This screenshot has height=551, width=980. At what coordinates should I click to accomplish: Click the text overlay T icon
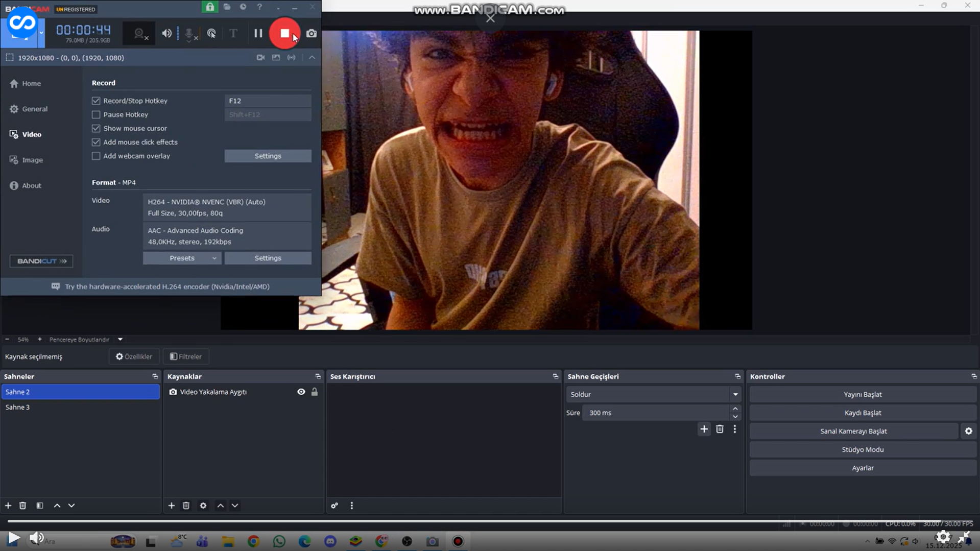(233, 33)
